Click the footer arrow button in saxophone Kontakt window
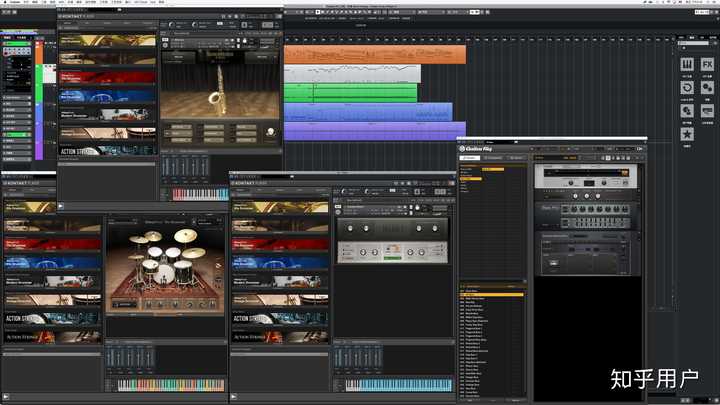The width and height of the screenshot is (720, 405). pyautogui.click(x=61, y=206)
